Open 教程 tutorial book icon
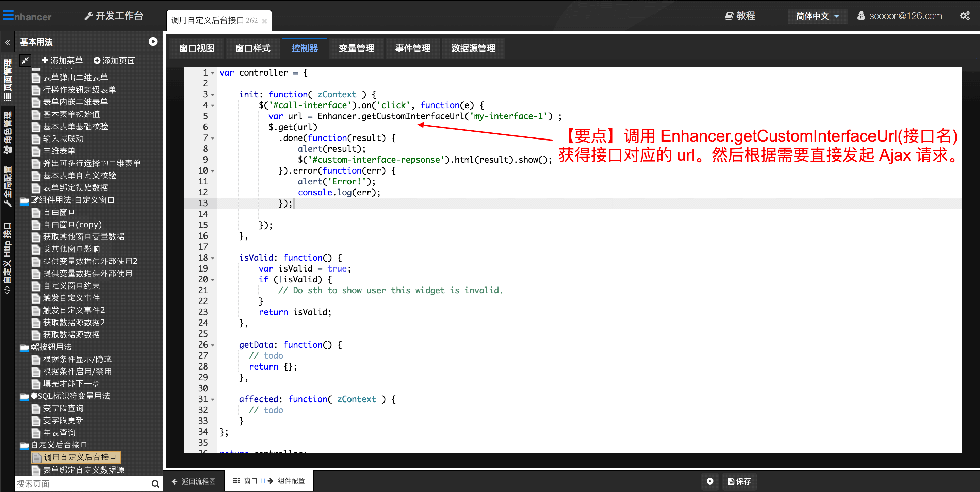This screenshot has width=980, height=492. (x=729, y=16)
